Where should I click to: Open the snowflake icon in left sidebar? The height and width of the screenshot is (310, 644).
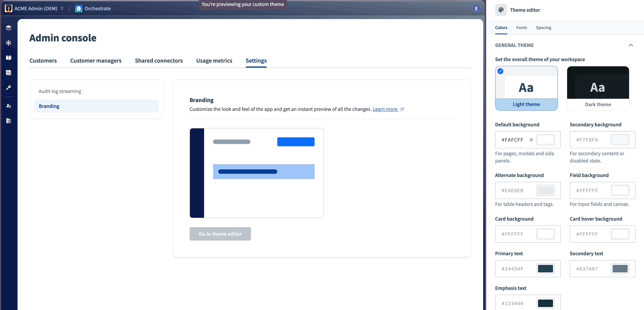9,43
